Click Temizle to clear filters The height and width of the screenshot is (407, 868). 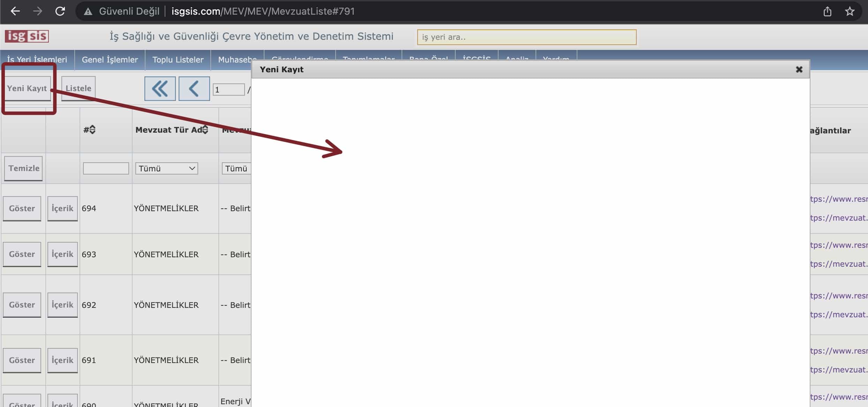24,168
